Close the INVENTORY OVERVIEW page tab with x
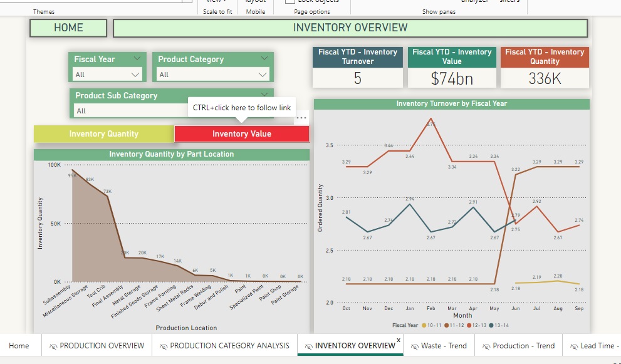This screenshot has height=364, width=621. click(x=399, y=340)
